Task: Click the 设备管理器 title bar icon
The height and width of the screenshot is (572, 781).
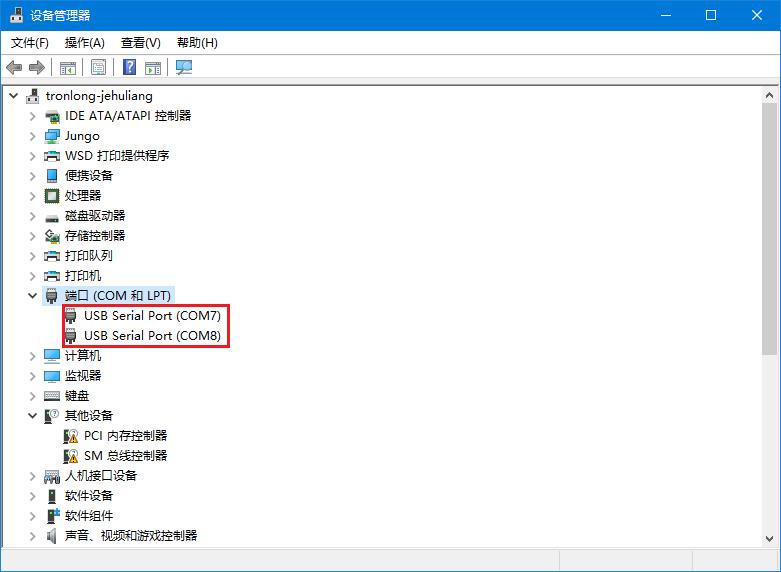Action: click(16, 15)
